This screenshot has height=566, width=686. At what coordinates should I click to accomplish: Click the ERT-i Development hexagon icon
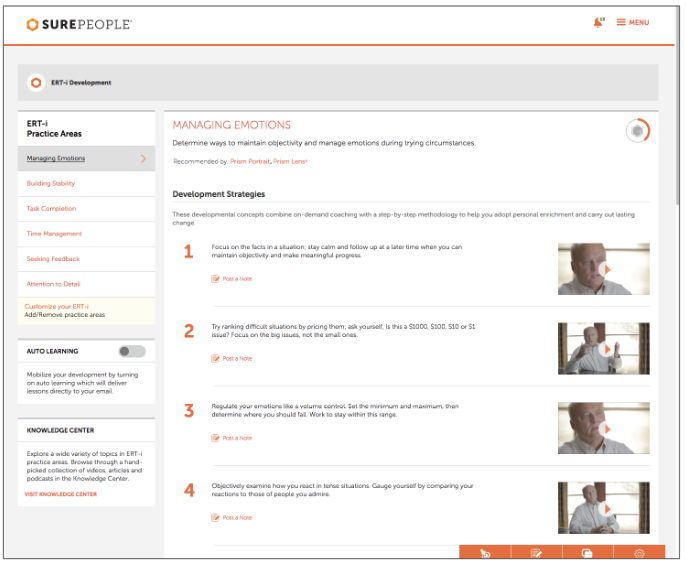click(x=36, y=82)
